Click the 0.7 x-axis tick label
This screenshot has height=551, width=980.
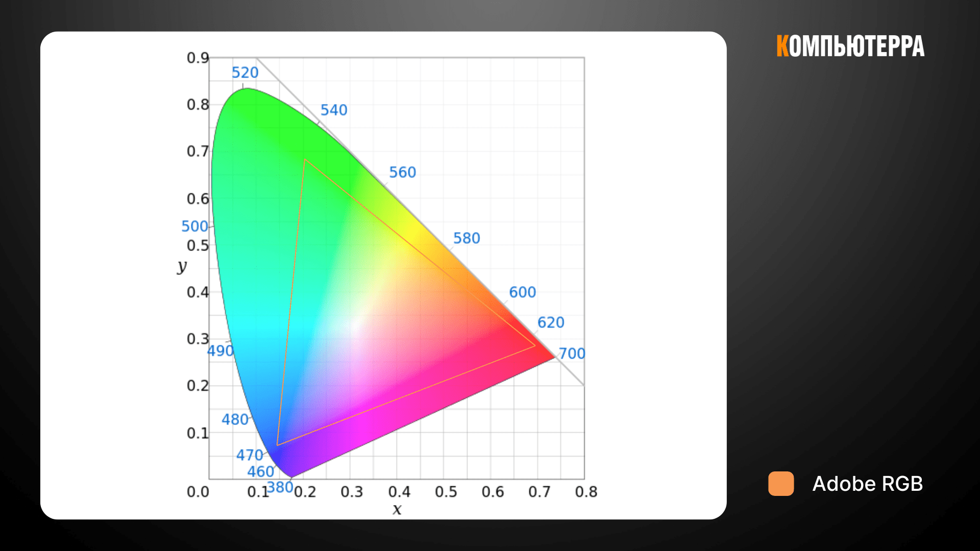click(x=540, y=492)
